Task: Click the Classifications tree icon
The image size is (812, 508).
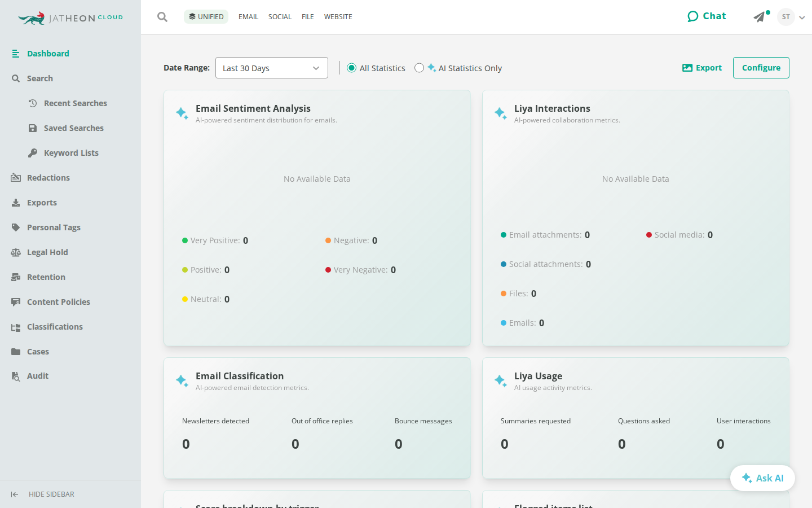Action: click(x=16, y=327)
